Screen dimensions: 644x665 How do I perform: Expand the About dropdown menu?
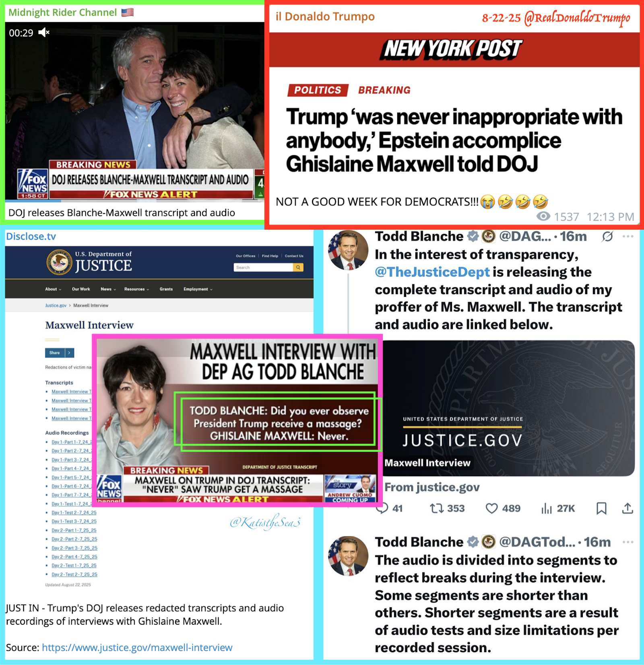point(53,289)
